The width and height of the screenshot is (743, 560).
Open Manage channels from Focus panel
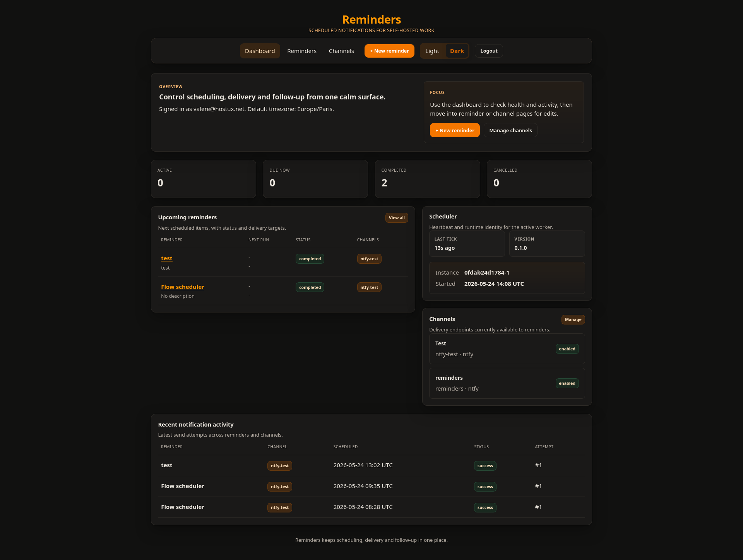pos(510,130)
